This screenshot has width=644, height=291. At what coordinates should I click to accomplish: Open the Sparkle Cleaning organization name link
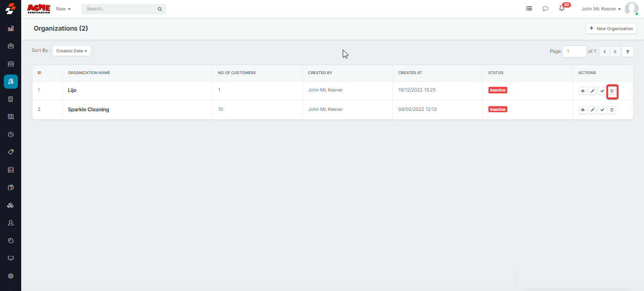coord(88,109)
